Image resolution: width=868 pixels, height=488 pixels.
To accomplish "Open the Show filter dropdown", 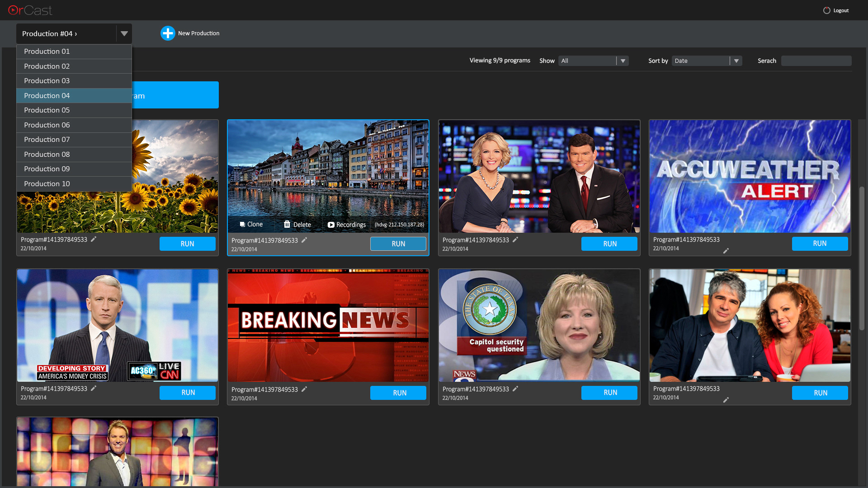I will coord(623,61).
